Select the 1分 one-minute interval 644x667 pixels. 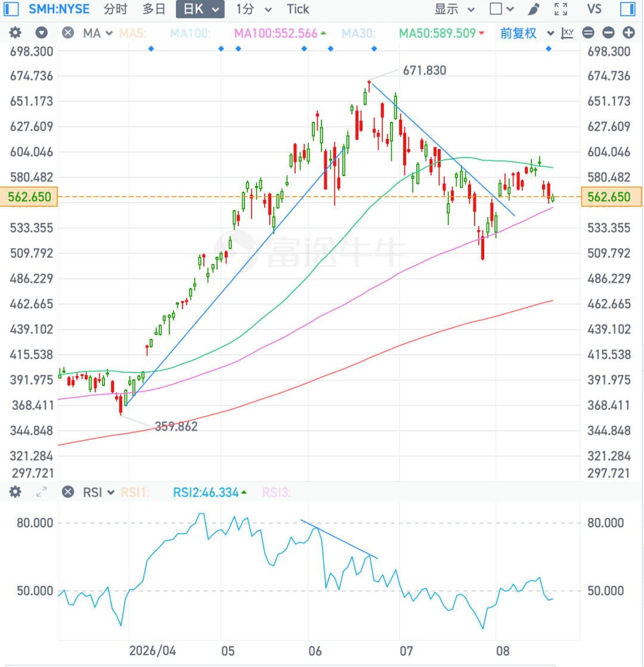tap(245, 9)
